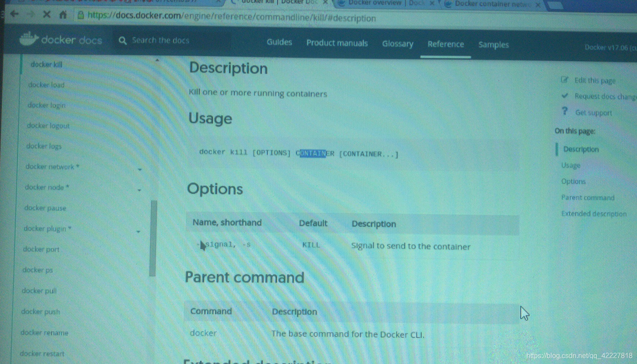Image resolution: width=637 pixels, height=364 pixels.
Task: Open Product manuals section
Action: 337,43
